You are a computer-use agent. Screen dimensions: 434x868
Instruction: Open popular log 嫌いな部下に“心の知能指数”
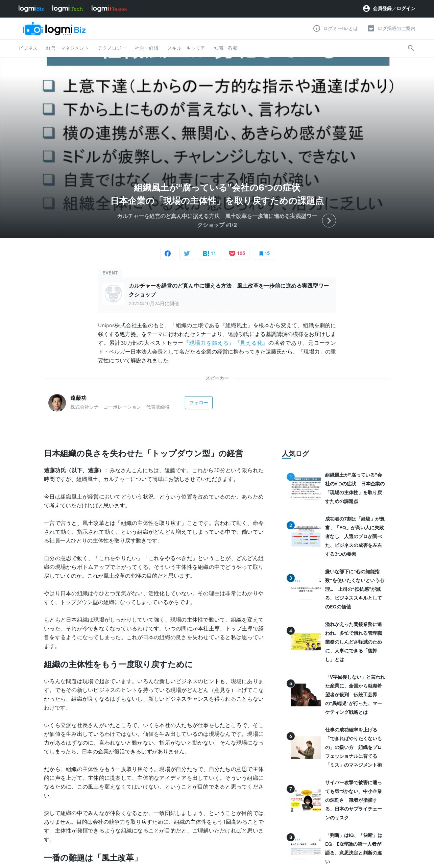pos(355,589)
